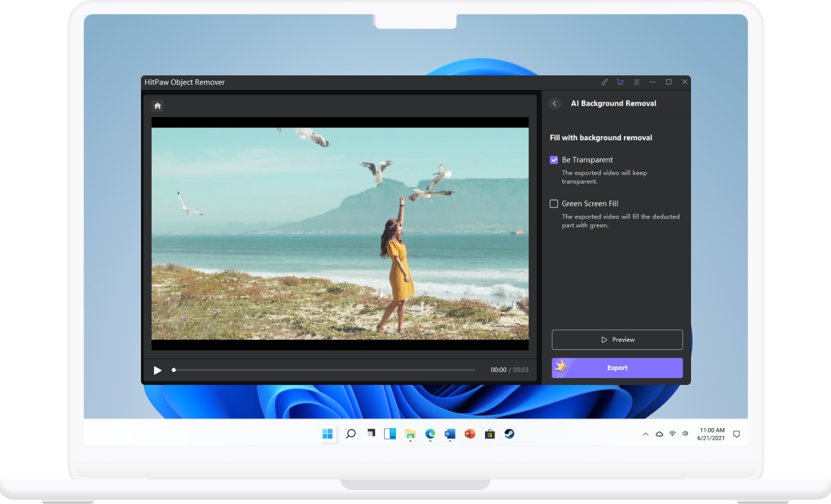Click the seagull video preview frame
Image resolution: width=831 pixels, height=504 pixels.
pyautogui.click(x=340, y=234)
